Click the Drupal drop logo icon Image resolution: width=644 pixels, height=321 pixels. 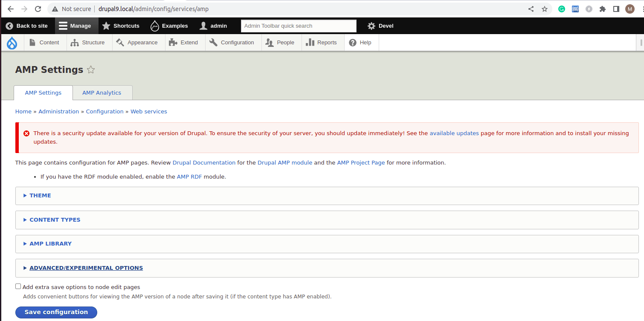(12, 43)
